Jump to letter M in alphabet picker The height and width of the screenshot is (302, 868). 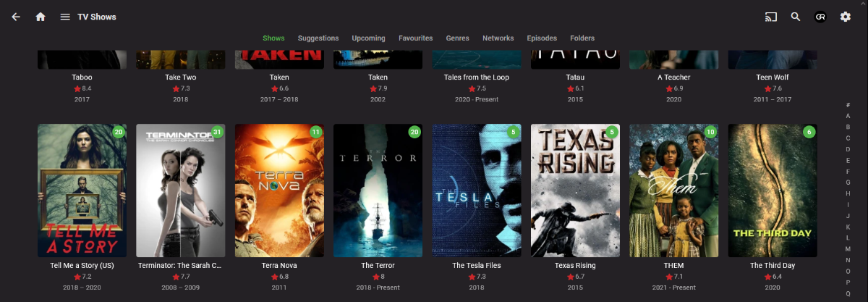848,249
